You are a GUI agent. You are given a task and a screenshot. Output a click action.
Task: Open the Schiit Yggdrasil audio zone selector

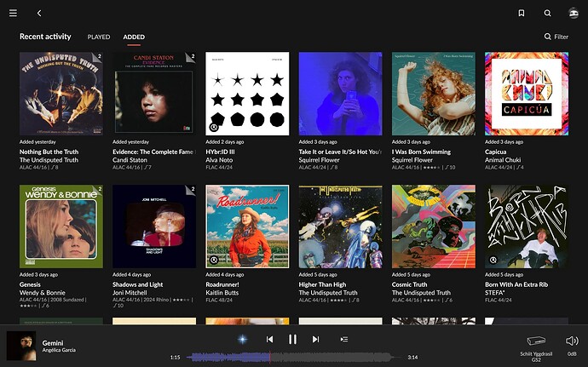coord(536,348)
